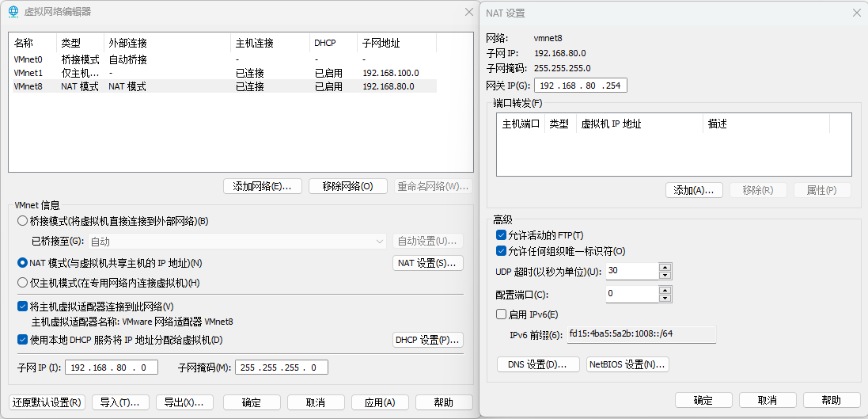The image size is (868, 419).
Task: Close the NAT 设置 dialog
Action: click(x=856, y=13)
